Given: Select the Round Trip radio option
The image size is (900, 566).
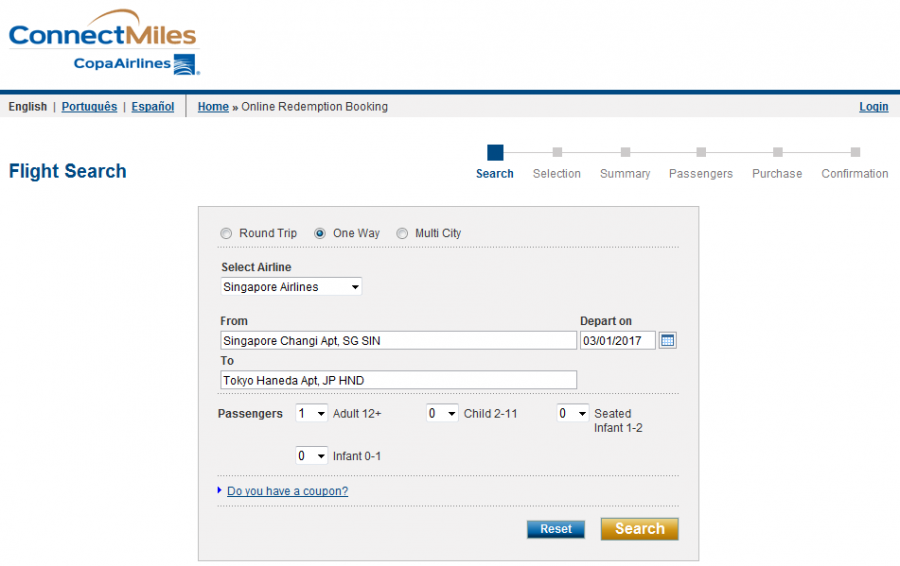Looking at the screenshot, I should click(x=226, y=234).
